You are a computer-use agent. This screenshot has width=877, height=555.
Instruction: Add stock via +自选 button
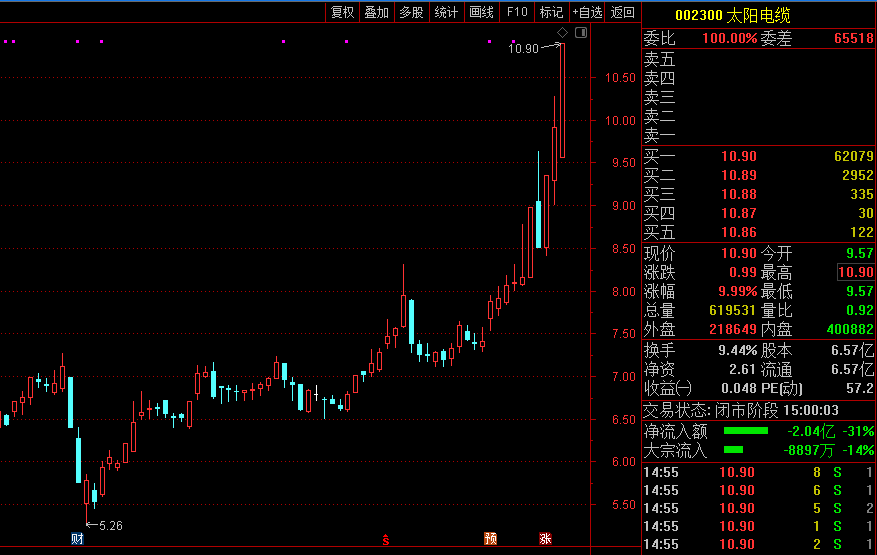pos(587,12)
